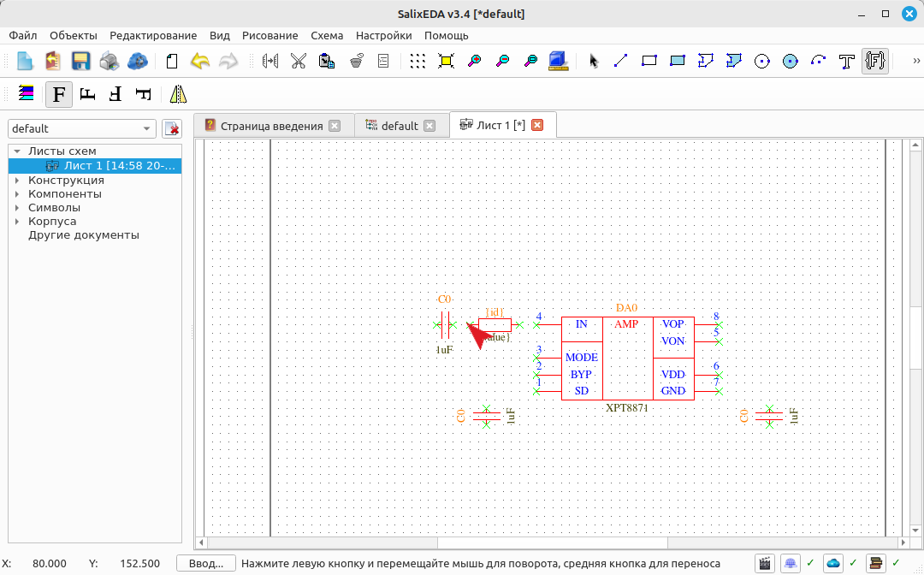Click the close project icon beside dropdown
The width and height of the screenshot is (924, 575).
click(172, 128)
